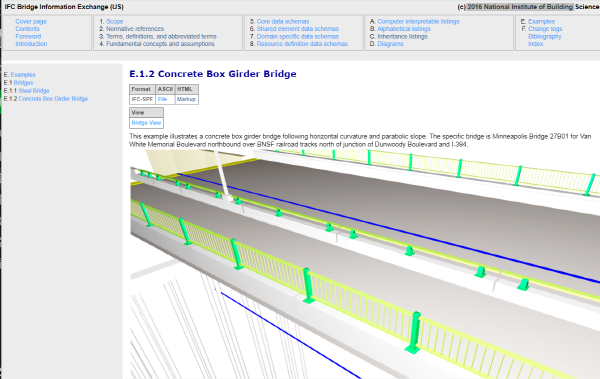Select Steel Bridge in sidebar tree
600x379 pixels.
coord(34,91)
